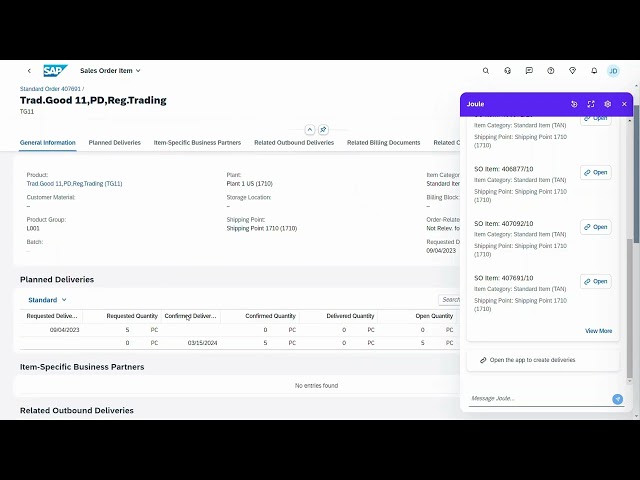Click the Requested Quantity column header
Screen dimensions: 640x480
(132, 316)
